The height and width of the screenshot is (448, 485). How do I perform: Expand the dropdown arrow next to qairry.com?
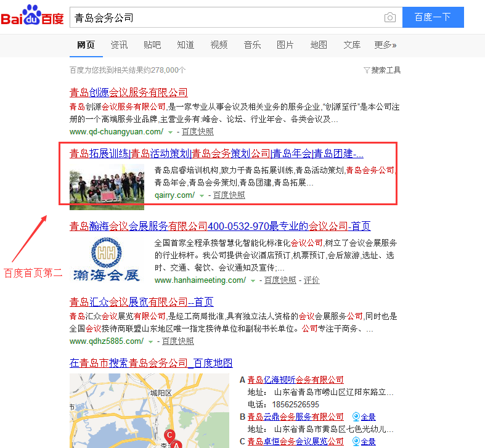pyautogui.click(x=202, y=195)
